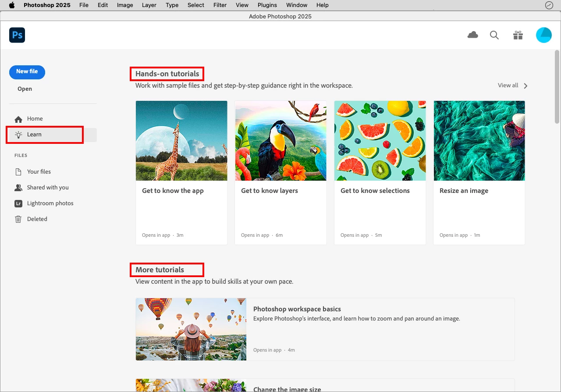561x392 pixels.
Task: Open the Edit menu
Action: [103, 5]
